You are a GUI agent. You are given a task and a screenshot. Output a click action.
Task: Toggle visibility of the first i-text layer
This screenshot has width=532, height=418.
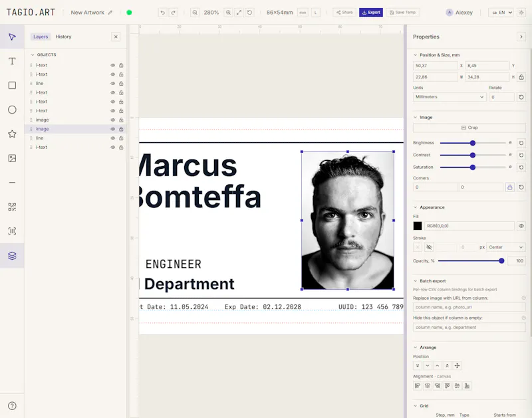coord(112,65)
